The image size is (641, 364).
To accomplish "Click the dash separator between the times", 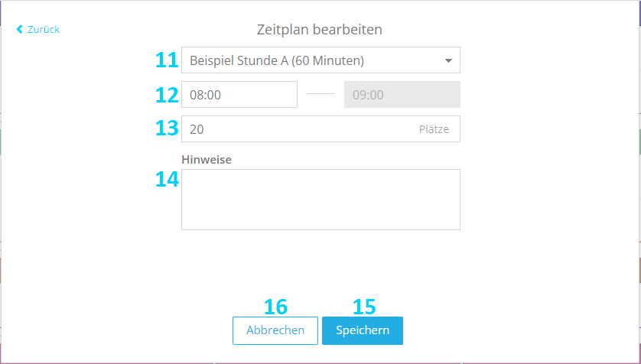I will 320,94.
